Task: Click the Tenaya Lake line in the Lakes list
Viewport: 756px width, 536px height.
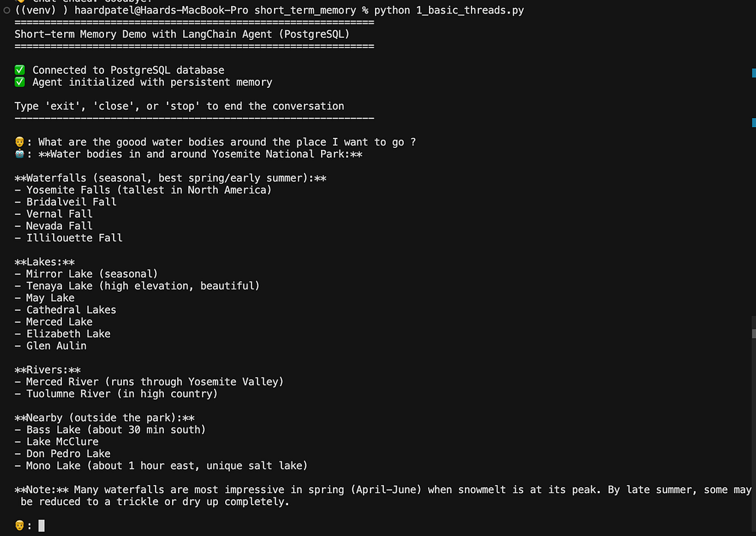Action: [x=137, y=286]
